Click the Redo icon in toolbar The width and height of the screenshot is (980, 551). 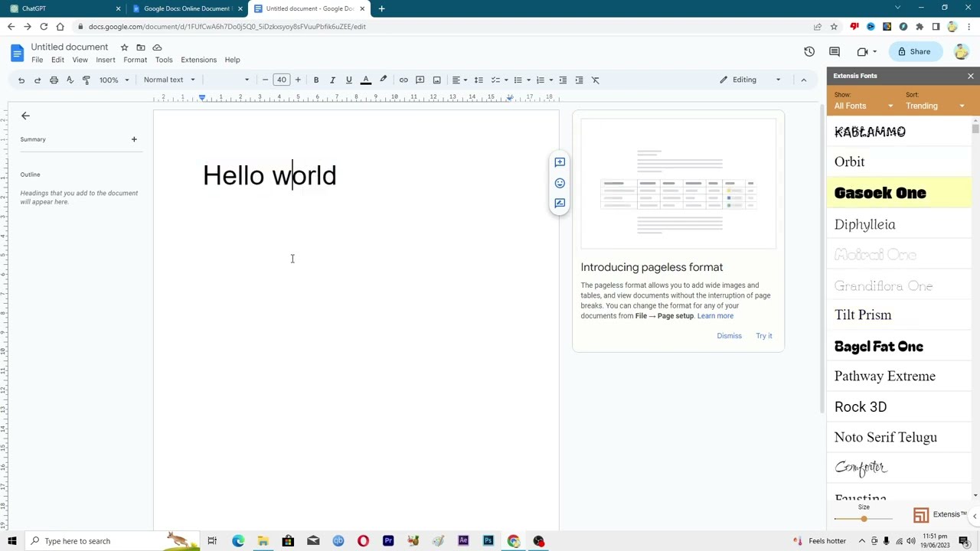coord(38,80)
